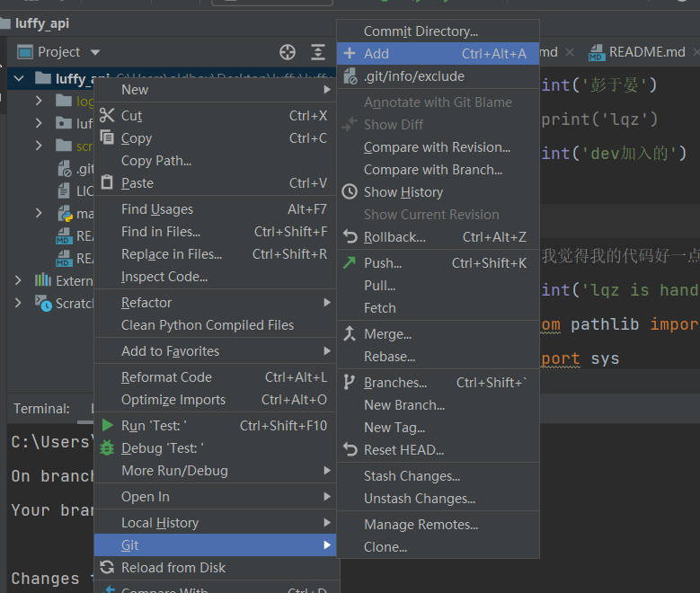Select Add in the Git submenu
This screenshot has height=593, width=700.
pyautogui.click(x=377, y=54)
